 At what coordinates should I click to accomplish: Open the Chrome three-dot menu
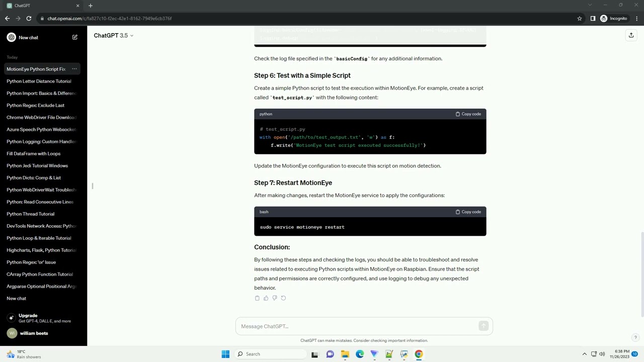pyautogui.click(x=636, y=19)
